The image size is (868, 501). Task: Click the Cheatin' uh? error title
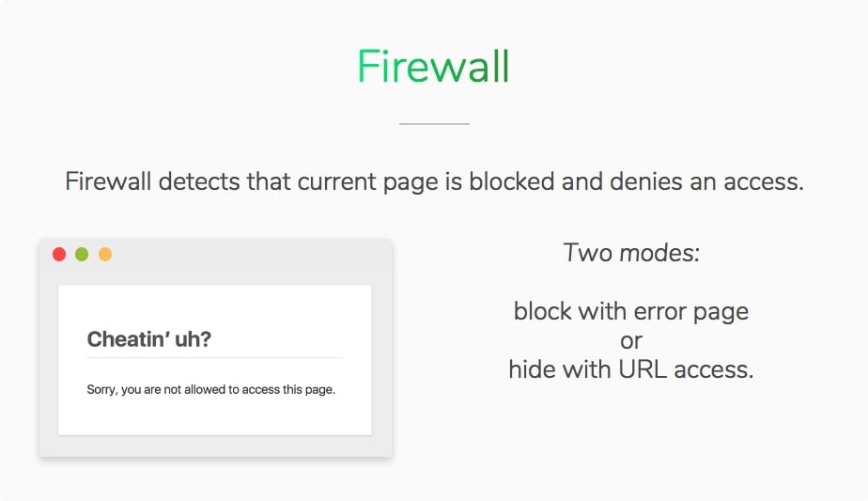tap(149, 338)
